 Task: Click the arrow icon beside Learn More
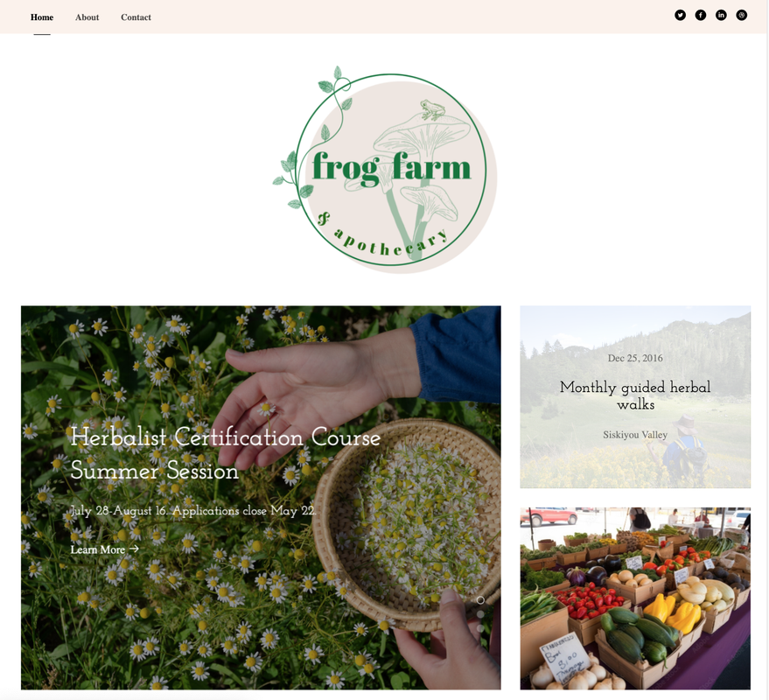(134, 549)
